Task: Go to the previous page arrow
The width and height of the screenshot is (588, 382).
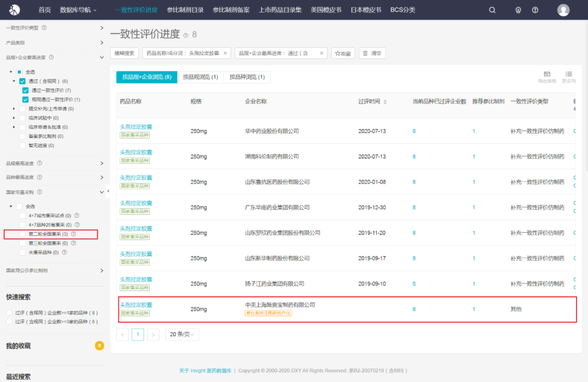Action: (122, 335)
